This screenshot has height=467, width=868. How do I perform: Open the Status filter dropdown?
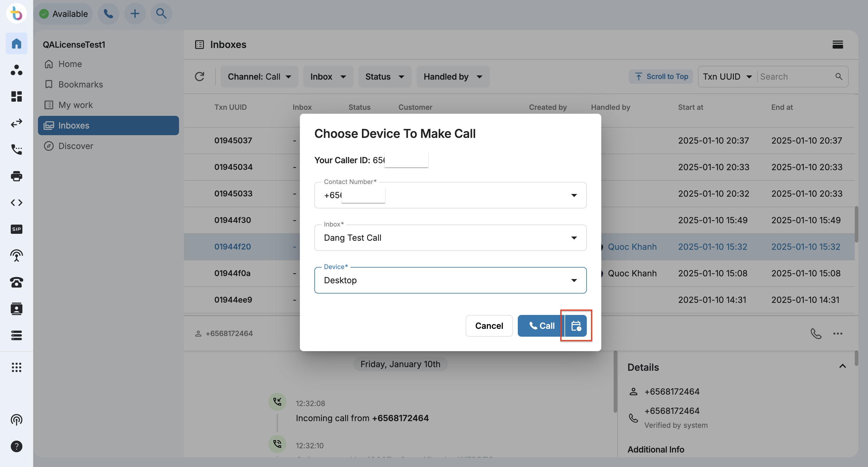click(x=385, y=77)
